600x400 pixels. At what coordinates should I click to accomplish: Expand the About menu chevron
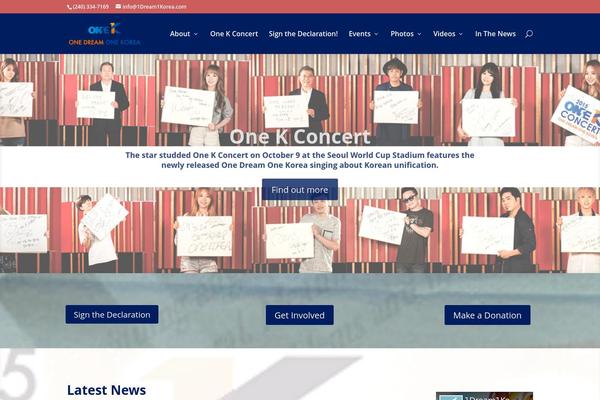[x=196, y=34]
